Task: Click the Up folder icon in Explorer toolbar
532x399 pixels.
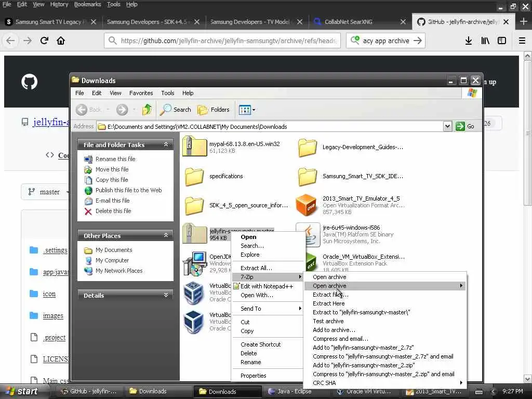Action: tap(147, 110)
